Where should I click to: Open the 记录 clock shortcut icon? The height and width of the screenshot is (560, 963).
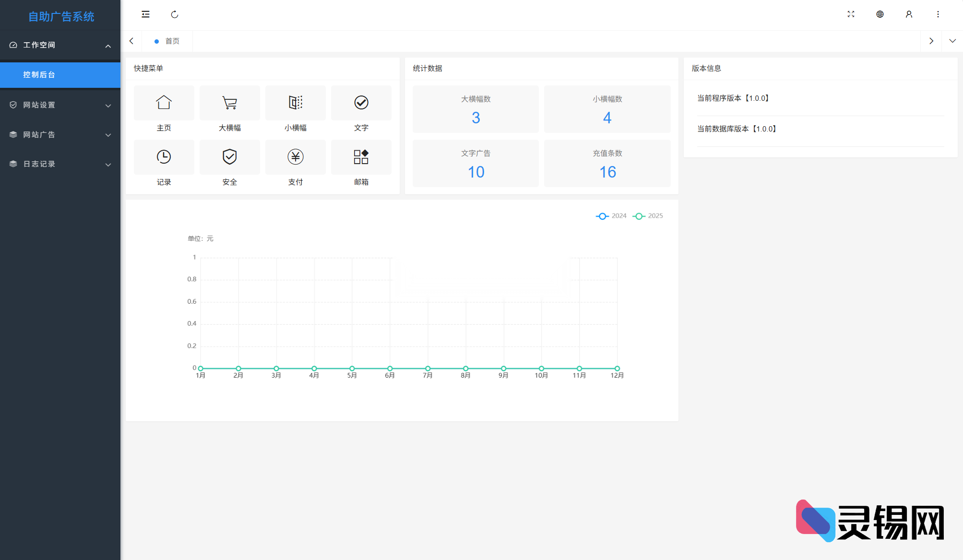pyautogui.click(x=164, y=157)
